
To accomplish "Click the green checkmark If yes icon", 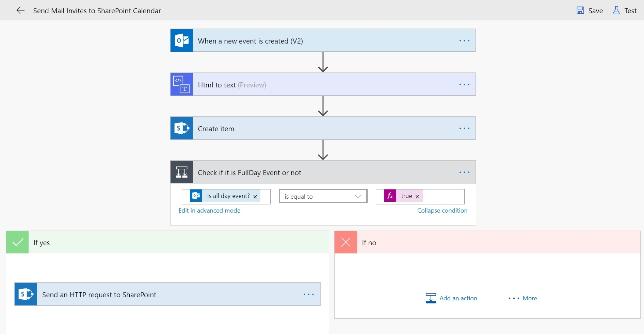I will [17, 242].
